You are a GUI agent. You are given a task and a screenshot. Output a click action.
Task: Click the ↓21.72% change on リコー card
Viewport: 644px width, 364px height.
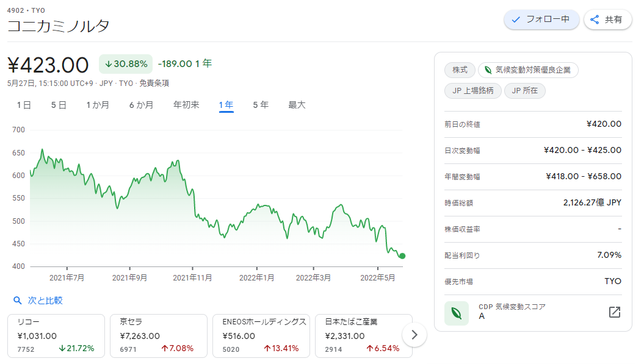pyautogui.click(x=76, y=348)
